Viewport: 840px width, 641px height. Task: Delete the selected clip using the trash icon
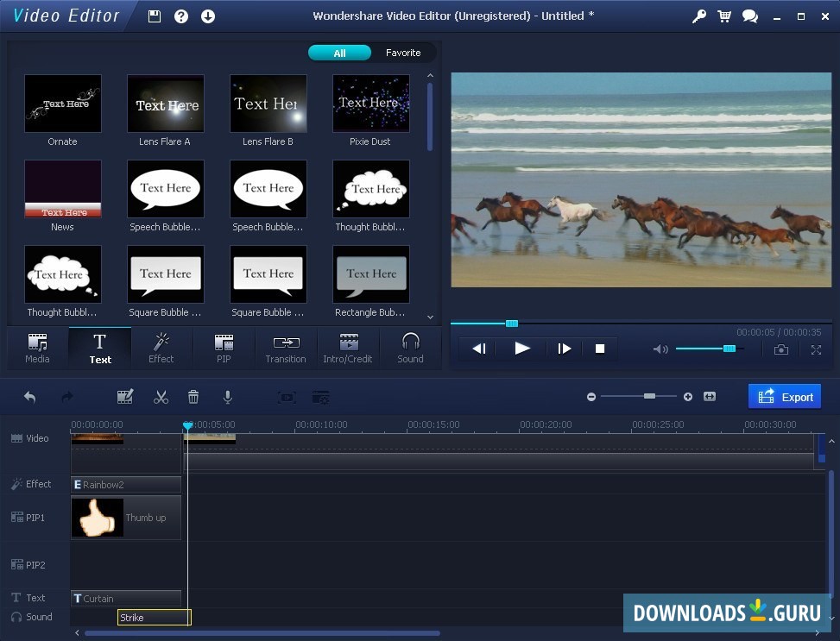(x=193, y=397)
